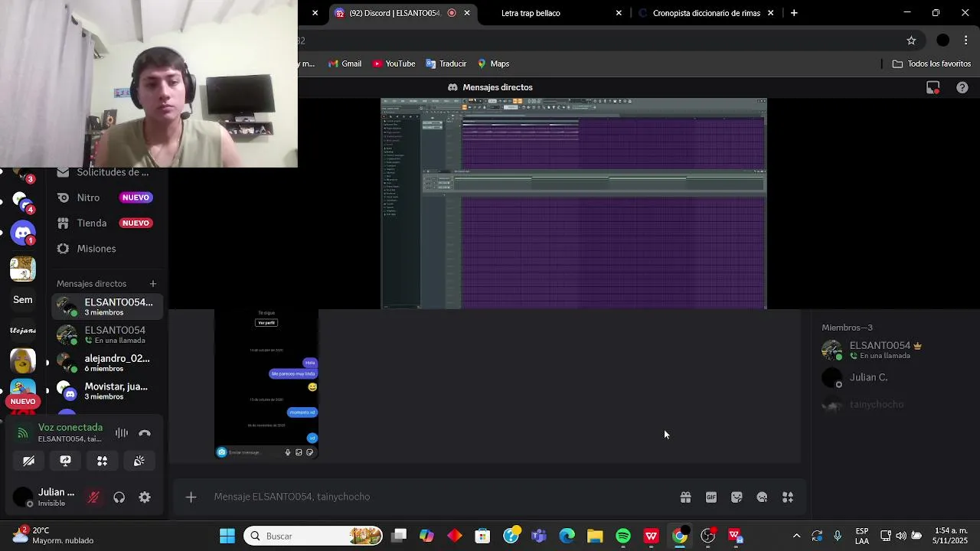This screenshot has height=551, width=980.
Task: View ELSANTO054 in members list
Action: point(873,350)
